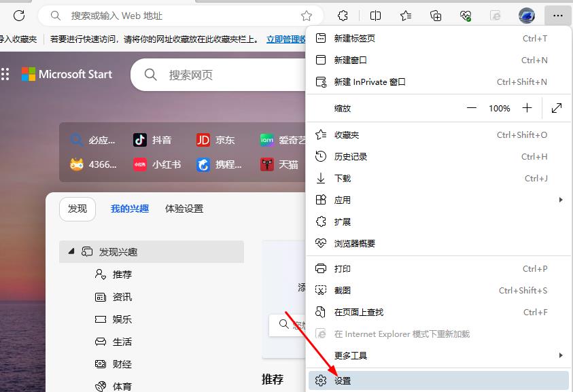The image size is (573, 392).
Task: Open 收藏夹 from the menu
Action: click(x=438, y=135)
